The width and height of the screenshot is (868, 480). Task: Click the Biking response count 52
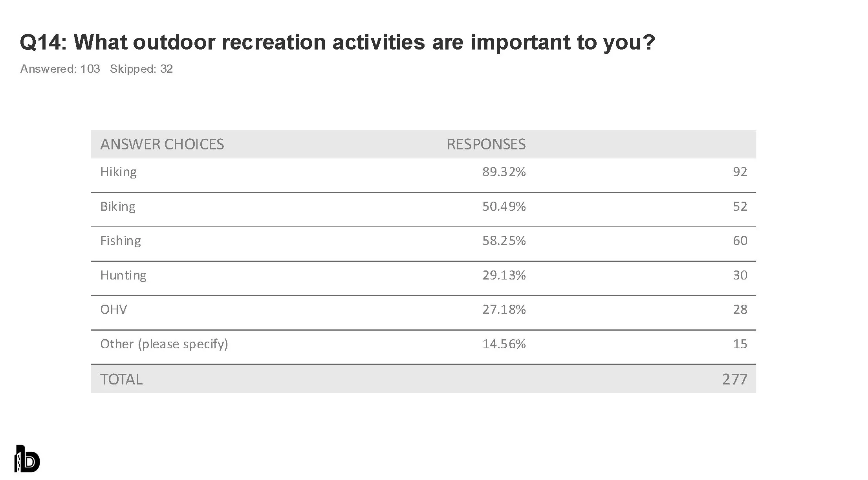(x=740, y=206)
